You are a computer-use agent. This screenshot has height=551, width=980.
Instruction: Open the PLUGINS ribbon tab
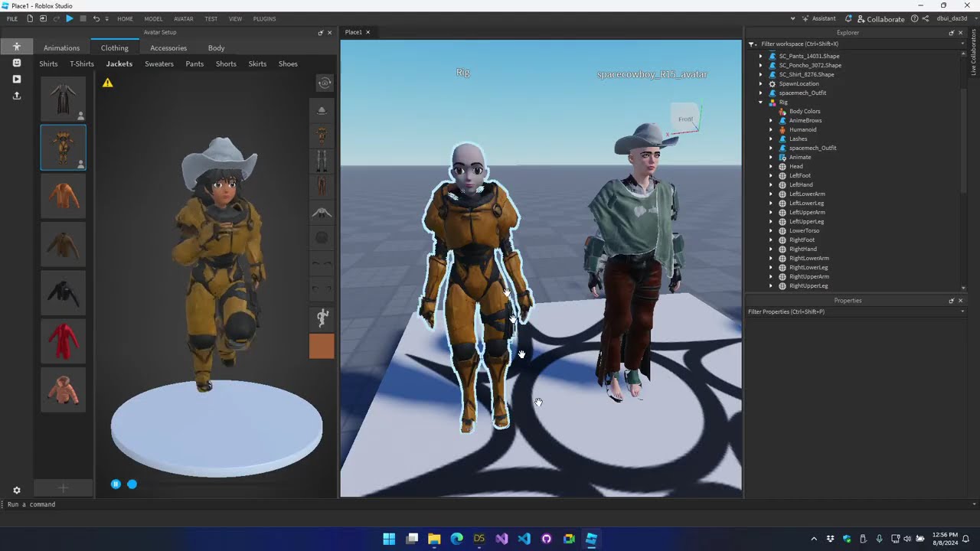click(x=264, y=18)
